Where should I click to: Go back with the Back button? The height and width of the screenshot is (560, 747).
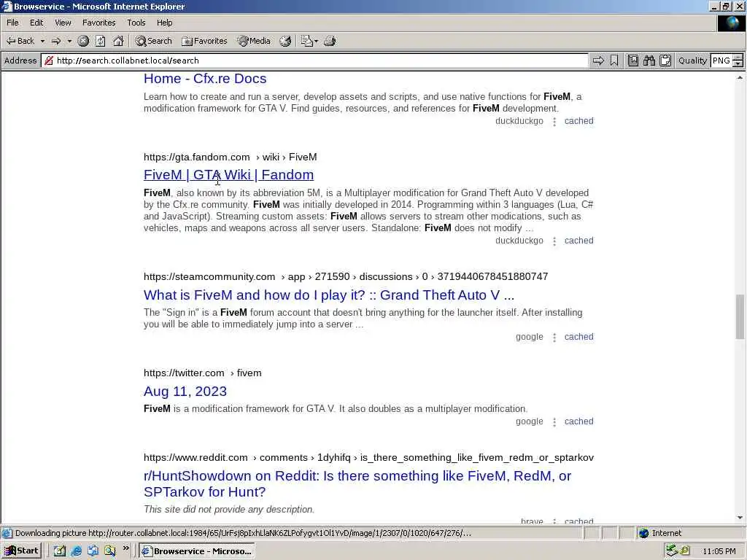pyautogui.click(x=20, y=41)
